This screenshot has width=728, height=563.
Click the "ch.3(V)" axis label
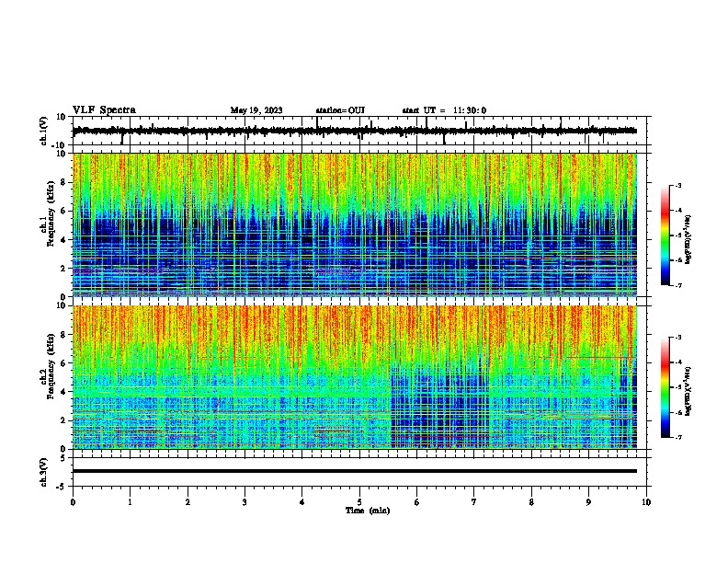click(x=44, y=472)
